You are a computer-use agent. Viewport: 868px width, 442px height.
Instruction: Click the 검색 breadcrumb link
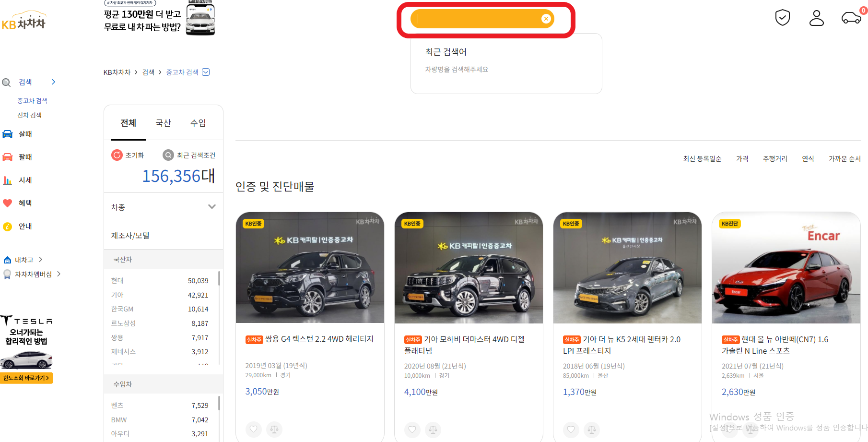pyautogui.click(x=148, y=72)
